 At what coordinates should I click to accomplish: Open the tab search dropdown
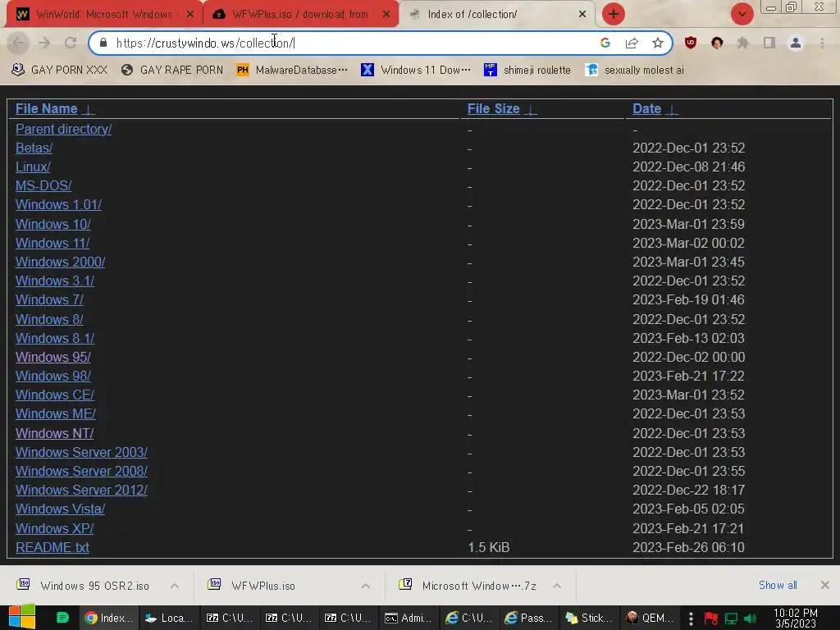[x=742, y=14]
